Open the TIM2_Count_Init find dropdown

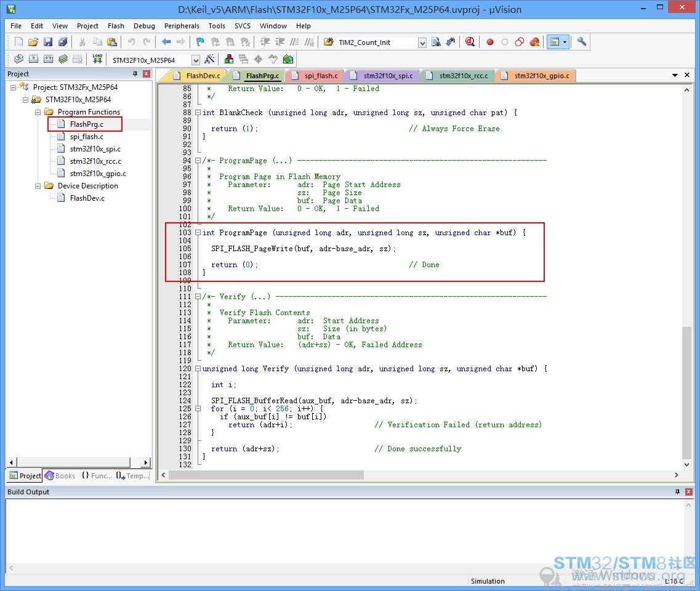click(422, 43)
